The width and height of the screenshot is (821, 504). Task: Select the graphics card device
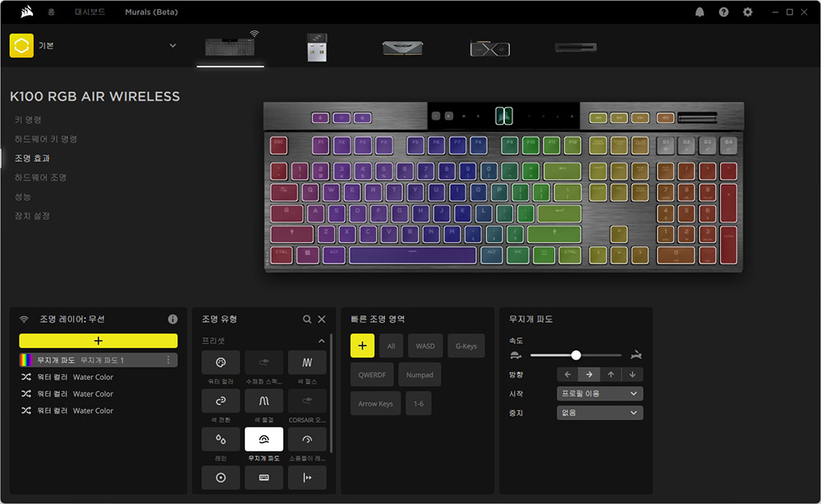(490, 48)
